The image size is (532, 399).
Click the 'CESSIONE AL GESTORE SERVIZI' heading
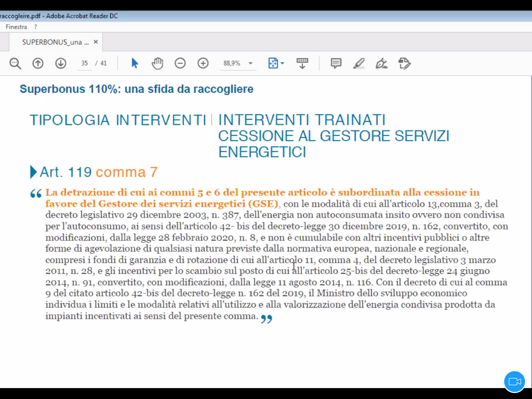(x=334, y=136)
